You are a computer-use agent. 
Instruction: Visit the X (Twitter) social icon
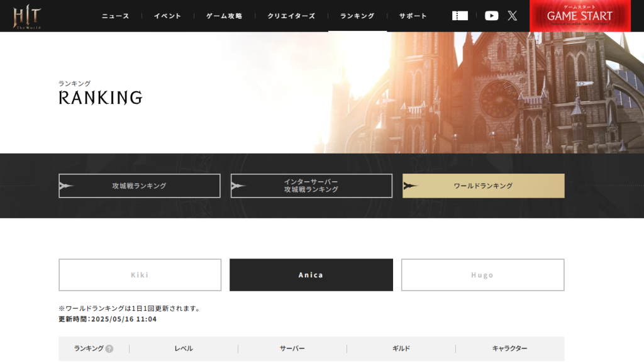coord(513,16)
